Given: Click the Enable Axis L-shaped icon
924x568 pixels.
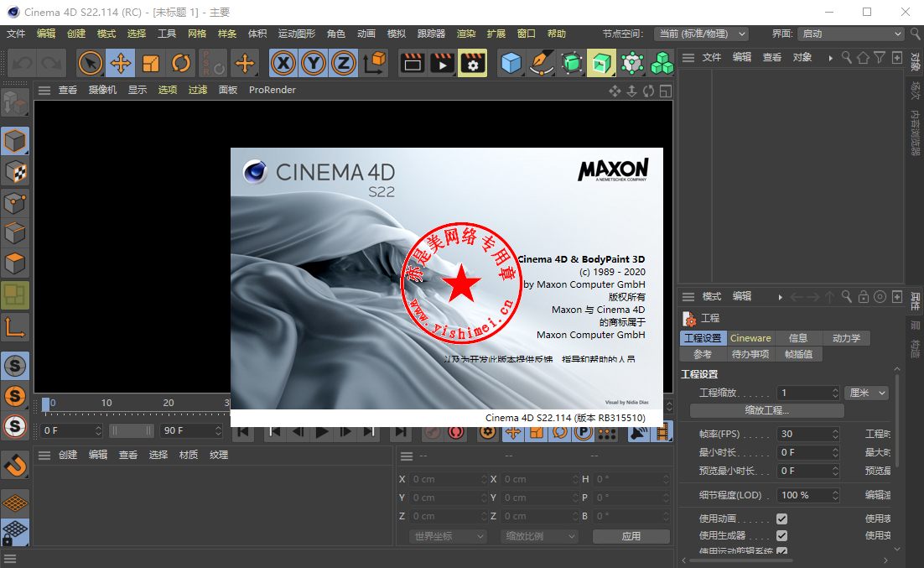Looking at the screenshot, I should (x=15, y=326).
